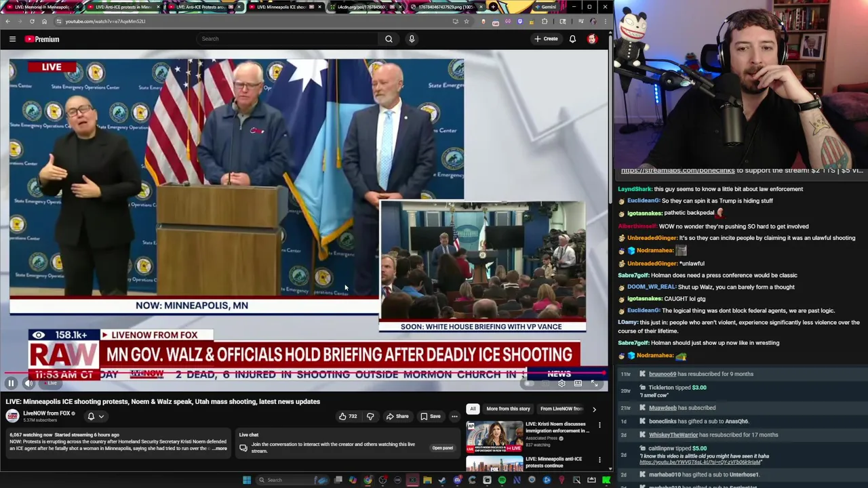Screen dimensions: 868x488
Task: Open Steam from the taskbar
Action: coord(442,480)
